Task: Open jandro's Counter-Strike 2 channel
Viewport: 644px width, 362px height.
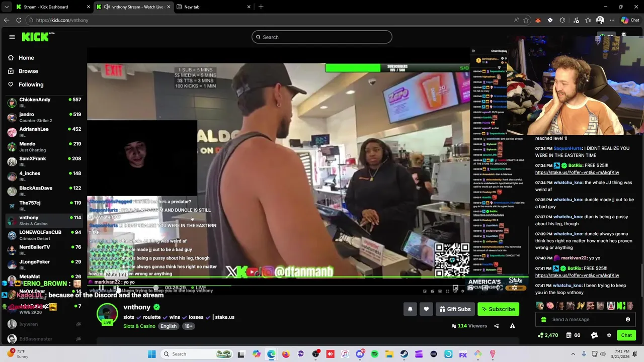Action: tap(44, 117)
